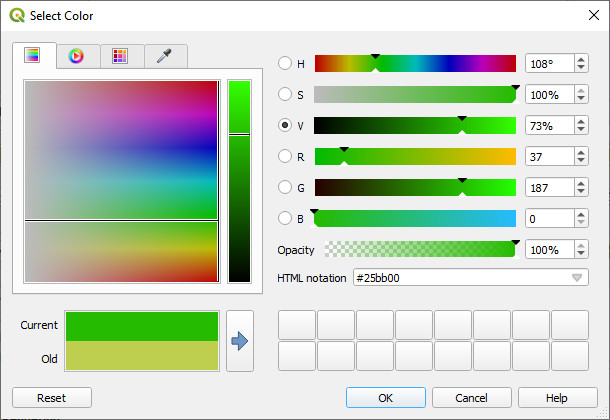This screenshot has height=420, width=610.
Task: Decrease the red value with down arrow
Action: pyautogui.click(x=581, y=160)
